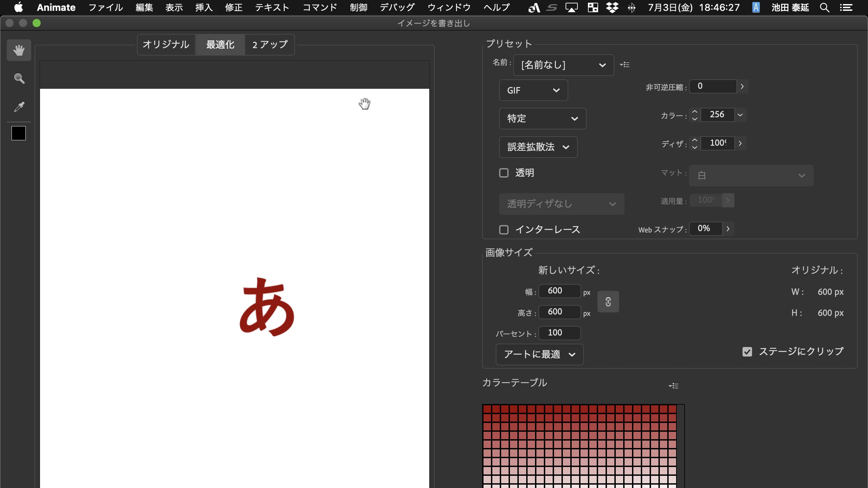This screenshot has height=488, width=868.
Task: Open the GIF format dropdown
Action: click(533, 90)
